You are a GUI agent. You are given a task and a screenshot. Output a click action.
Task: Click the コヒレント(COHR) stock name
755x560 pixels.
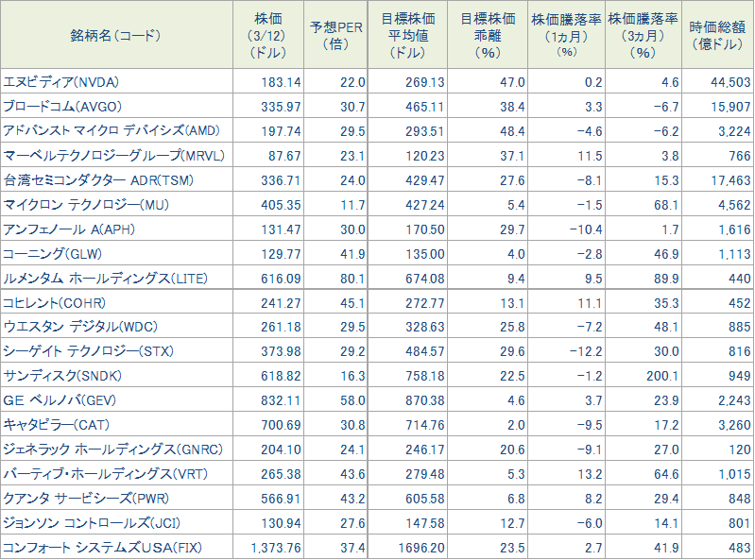click(54, 302)
